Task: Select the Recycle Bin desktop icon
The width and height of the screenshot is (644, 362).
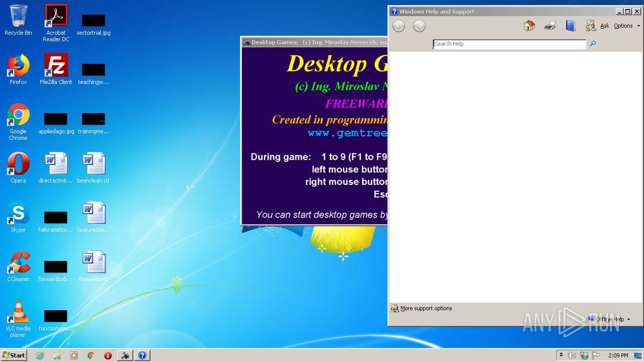Action: 18,20
